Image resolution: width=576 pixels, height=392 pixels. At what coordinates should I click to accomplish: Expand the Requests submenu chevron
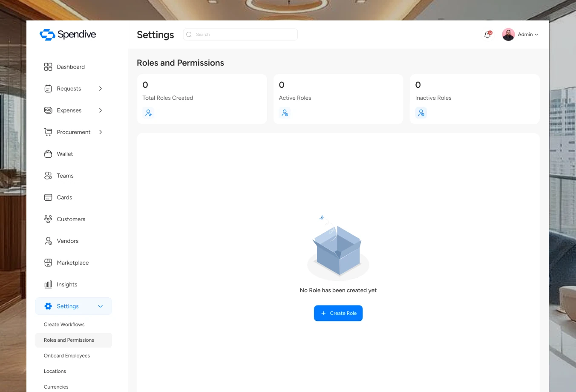[101, 89]
